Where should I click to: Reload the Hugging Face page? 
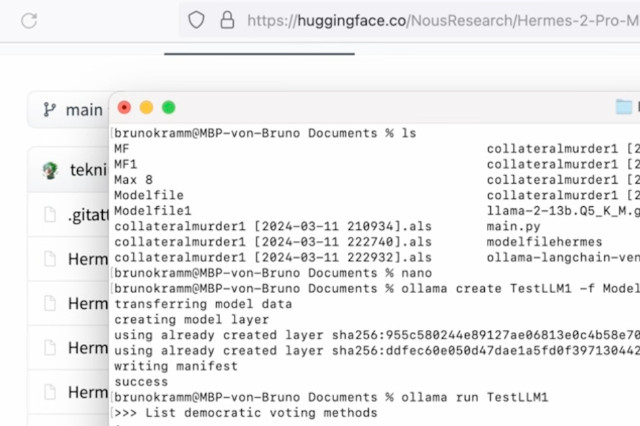click(x=29, y=20)
